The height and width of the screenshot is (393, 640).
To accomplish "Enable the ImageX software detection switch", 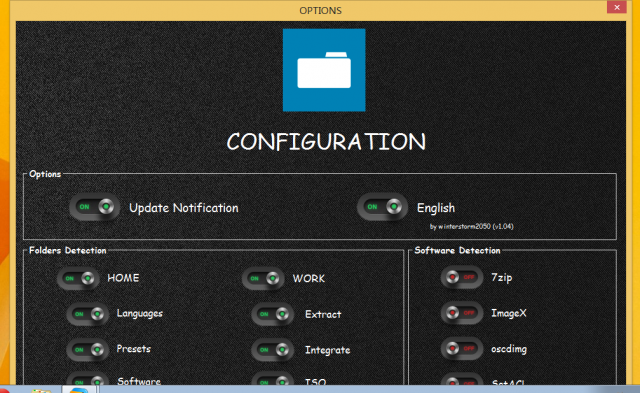I will 462,313.
